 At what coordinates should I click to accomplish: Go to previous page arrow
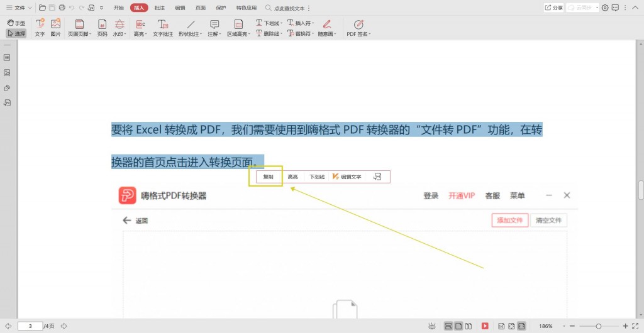[8, 326]
